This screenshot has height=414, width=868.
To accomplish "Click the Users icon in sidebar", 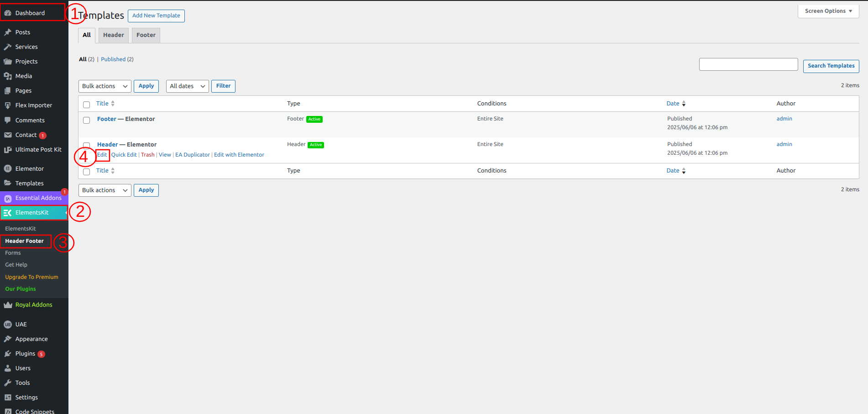I will tap(8, 368).
